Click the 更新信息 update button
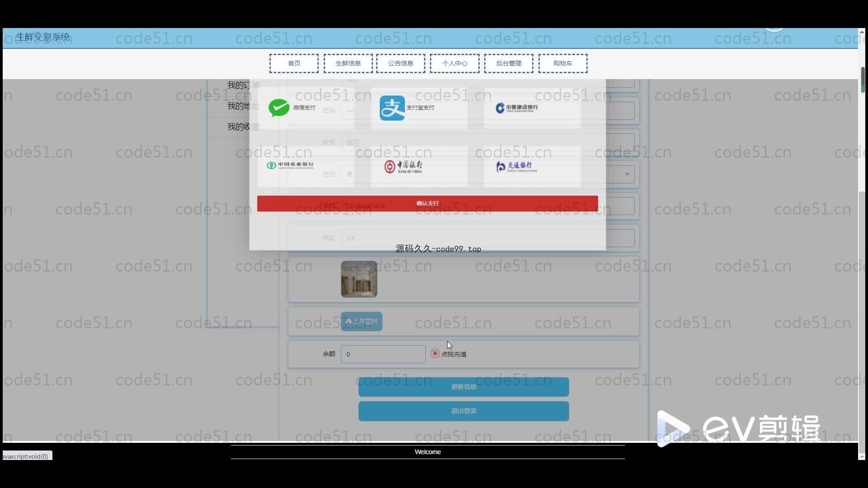868x488 pixels. click(x=464, y=387)
